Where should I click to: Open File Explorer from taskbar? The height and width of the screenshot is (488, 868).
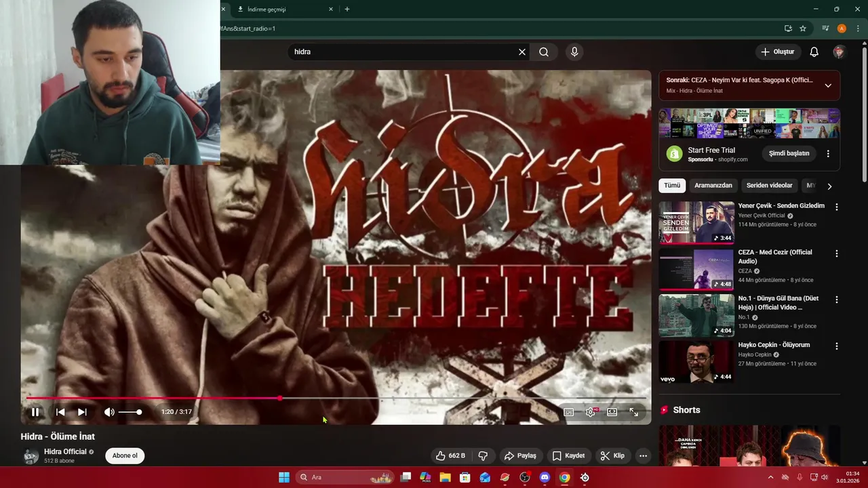445,477
